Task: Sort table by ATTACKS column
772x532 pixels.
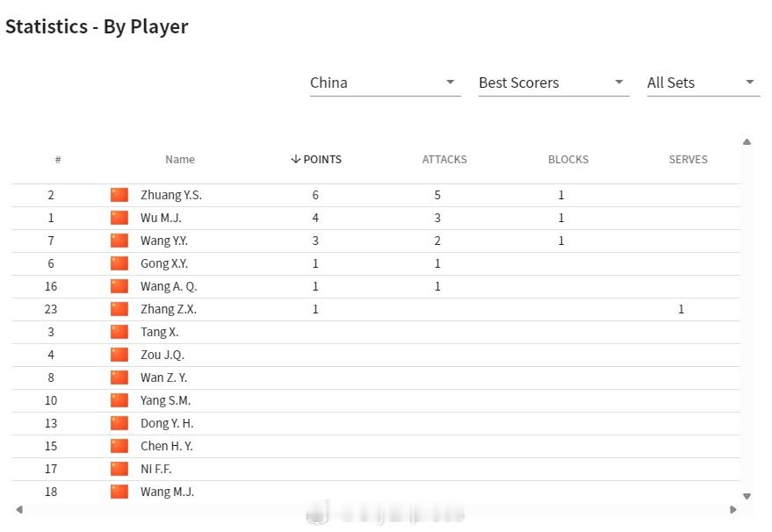Action: click(444, 160)
